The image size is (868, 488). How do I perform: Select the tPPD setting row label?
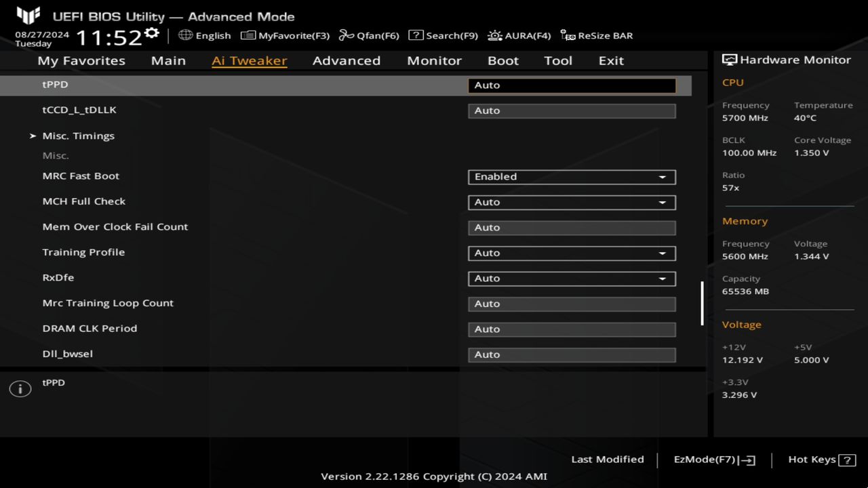(55, 85)
